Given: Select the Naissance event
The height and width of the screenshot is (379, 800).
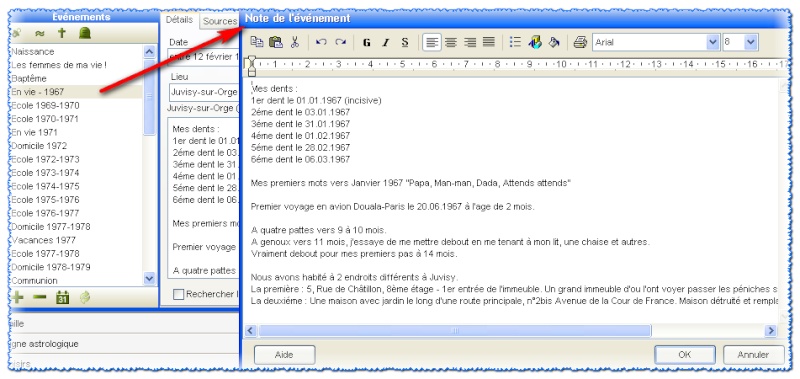Looking at the screenshot, I should tap(33, 52).
